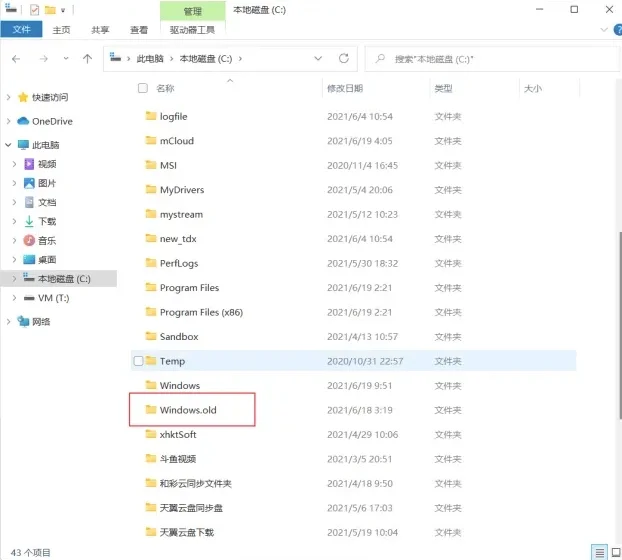Image resolution: width=622 pixels, height=560 pixels.
Task: Select the mystream folder name
Action: point(181,215)
